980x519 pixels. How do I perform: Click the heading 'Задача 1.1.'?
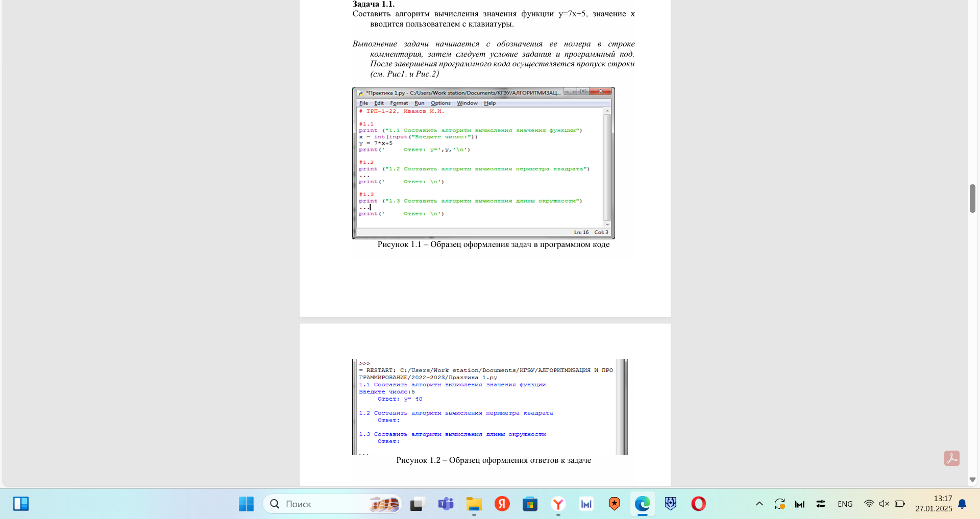tap(374, 4)
